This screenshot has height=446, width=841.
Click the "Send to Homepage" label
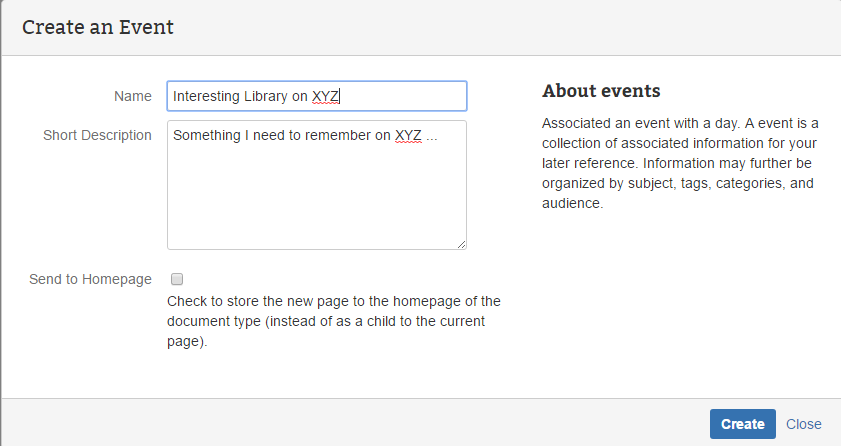click(90, 279)
